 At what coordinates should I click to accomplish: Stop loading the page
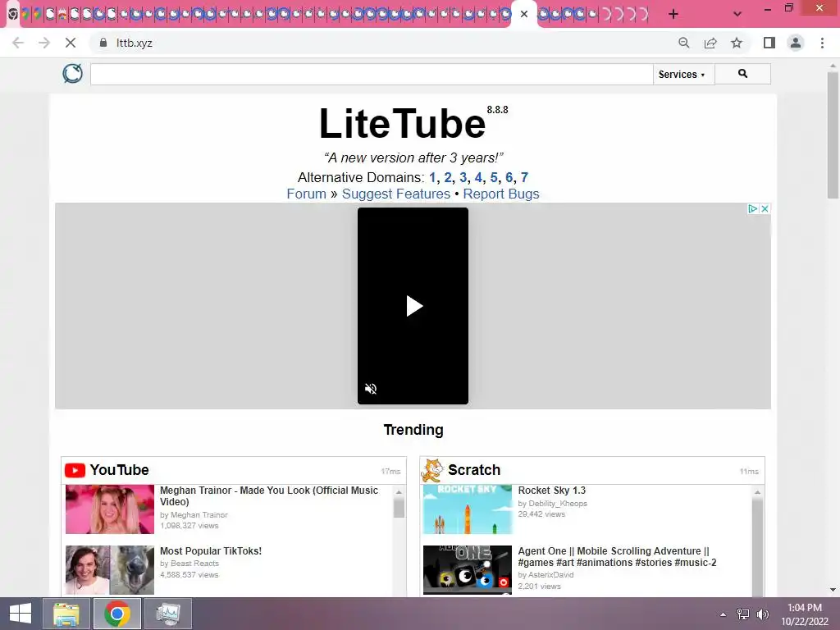point(71,43)
